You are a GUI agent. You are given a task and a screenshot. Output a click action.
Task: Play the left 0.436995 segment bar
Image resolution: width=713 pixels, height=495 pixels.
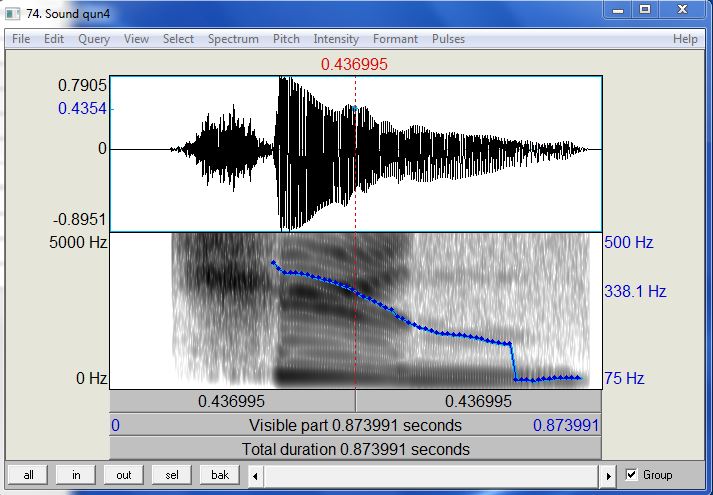[x=232, y=401]
